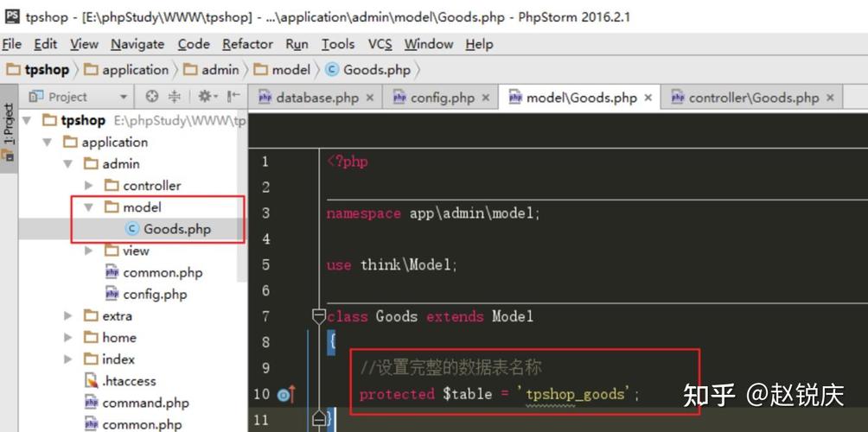Open the Navigate menu
The image size is (868, 432).
137,44
